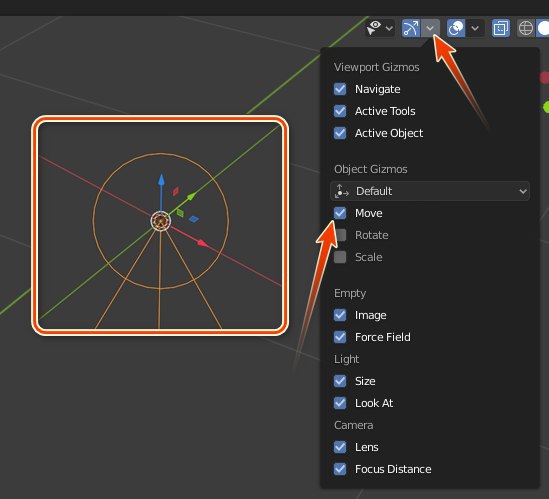Viewport: 549px width, 499px height.
Task: Open the Overlays dropdown arrow
Action: [475, 28]
